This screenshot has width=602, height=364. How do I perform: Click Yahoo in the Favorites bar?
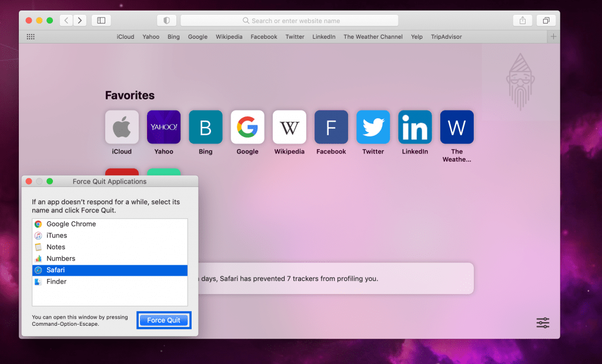(151, 37)
